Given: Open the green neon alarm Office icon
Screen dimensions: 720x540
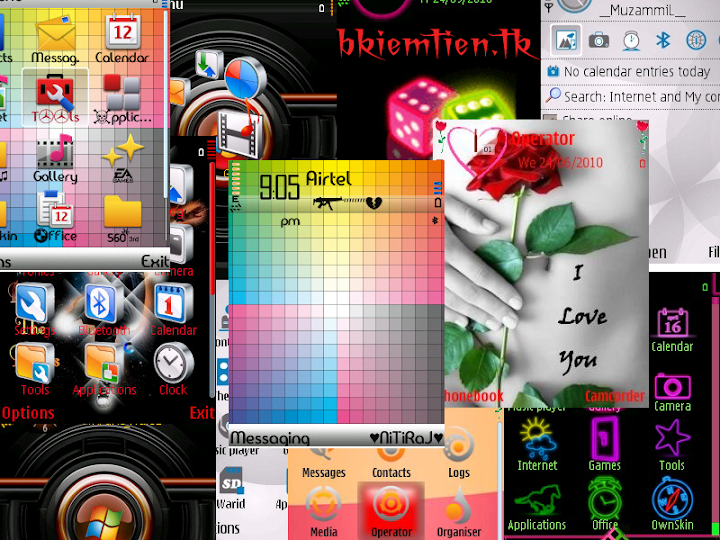Looking at the screenshot, I should point(605,499).
